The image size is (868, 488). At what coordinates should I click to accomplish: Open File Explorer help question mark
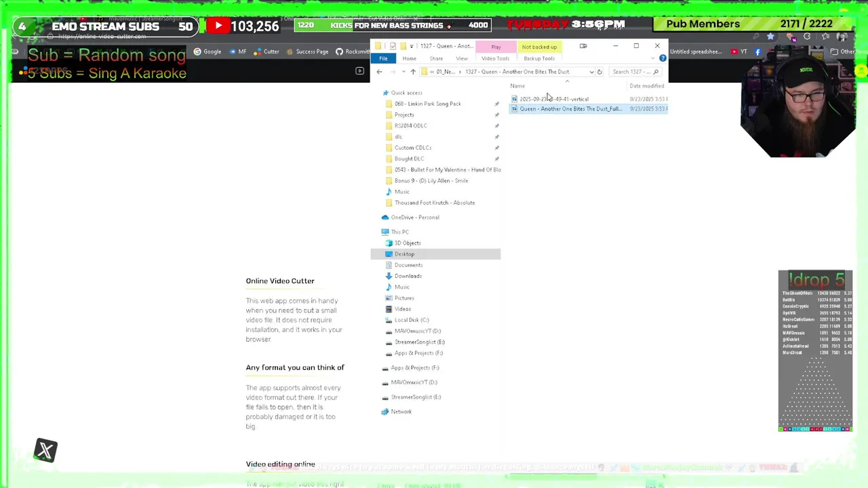click(663, 58)
